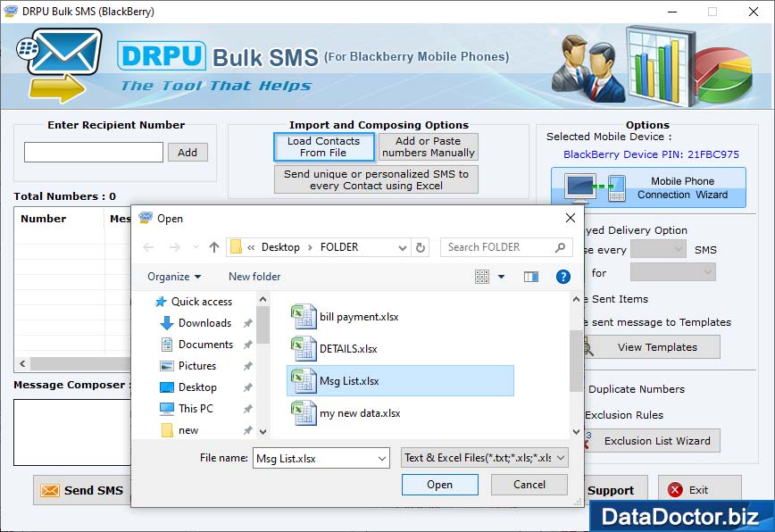Open the file type filter dropdown
Screen dimensions: 775x532
tap(484, 458)
